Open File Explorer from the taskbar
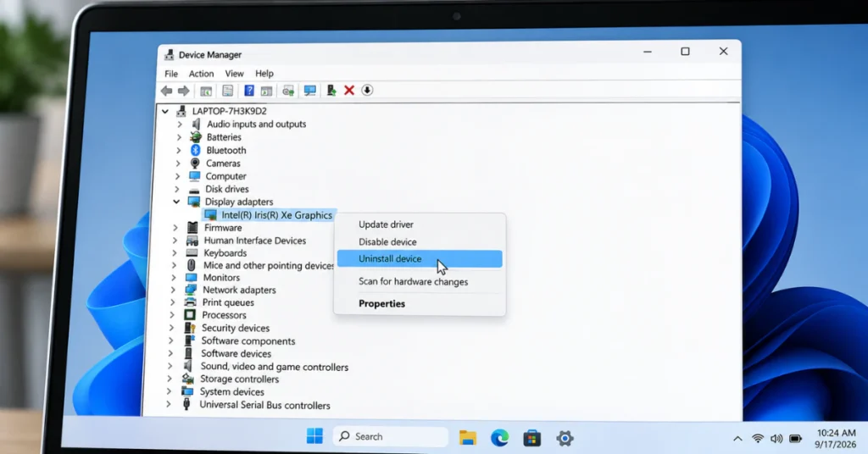Screen dimensions: 868x454 pyautogui.click(x=468, y=438)
